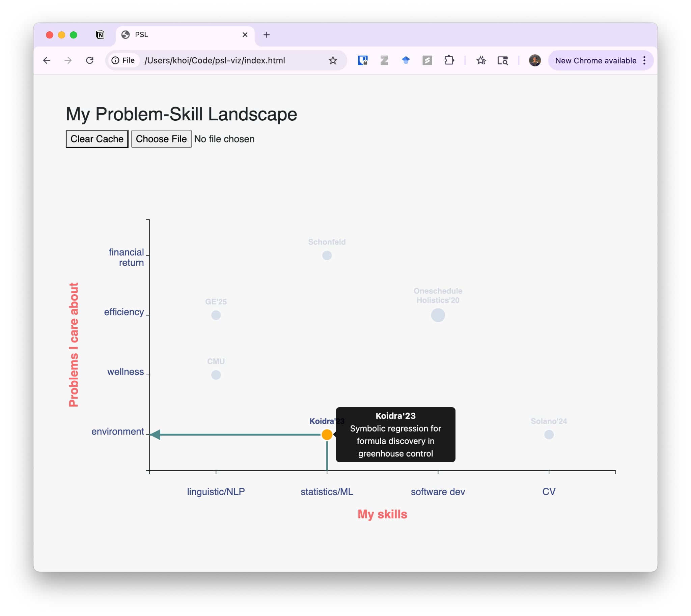Click the Choose File button

161,139
